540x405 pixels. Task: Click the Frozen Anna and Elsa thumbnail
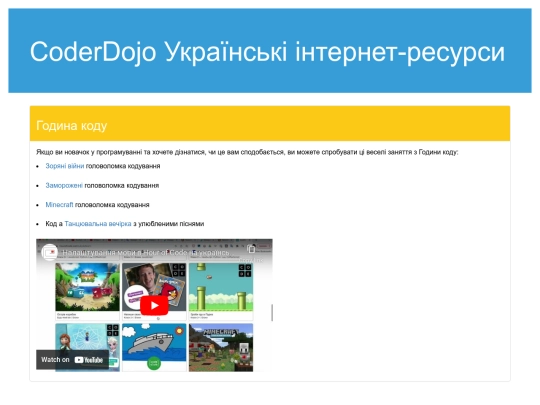[x=87, y=347]
